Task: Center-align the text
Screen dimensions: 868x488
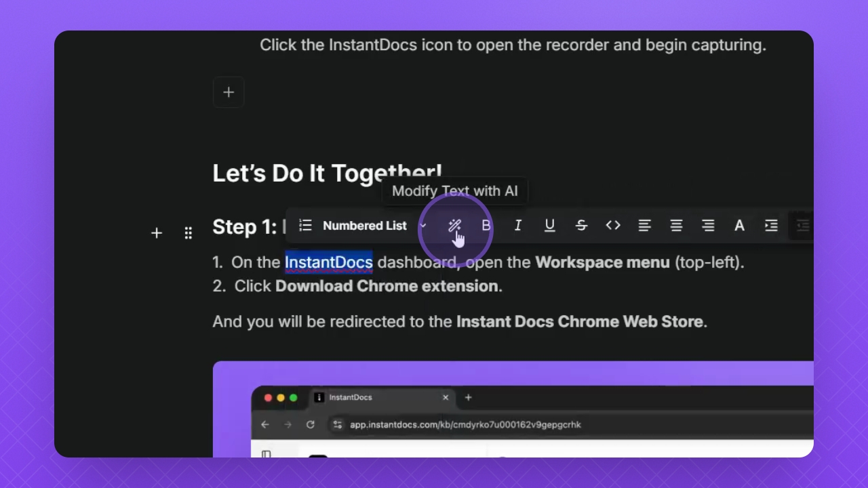Action: [676, 226]
